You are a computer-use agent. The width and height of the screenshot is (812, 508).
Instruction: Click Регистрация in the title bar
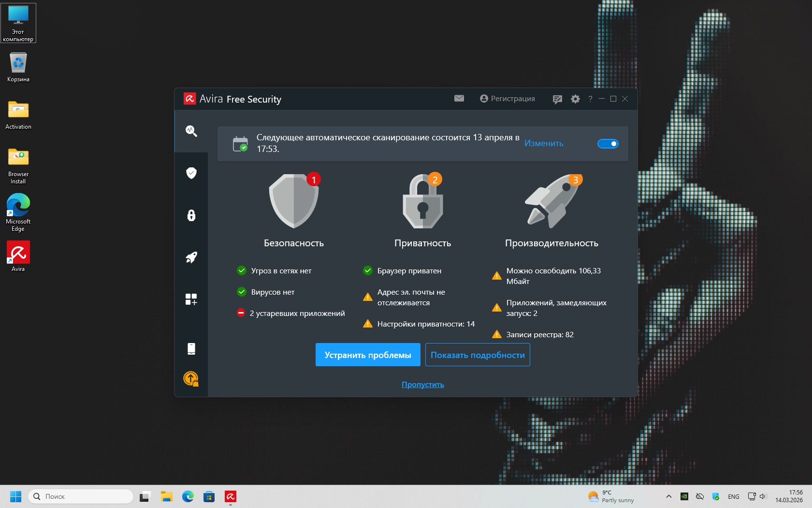(507, 99)
